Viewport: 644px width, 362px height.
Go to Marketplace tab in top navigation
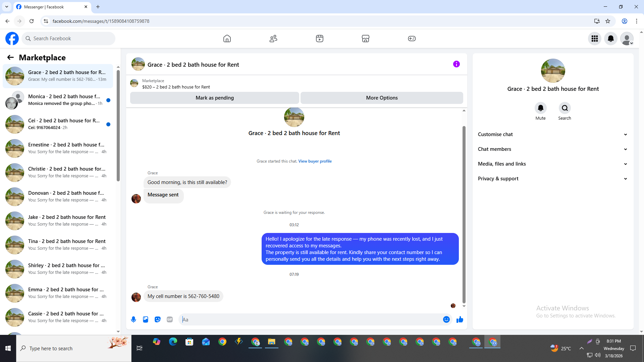(x=366, y=39)
